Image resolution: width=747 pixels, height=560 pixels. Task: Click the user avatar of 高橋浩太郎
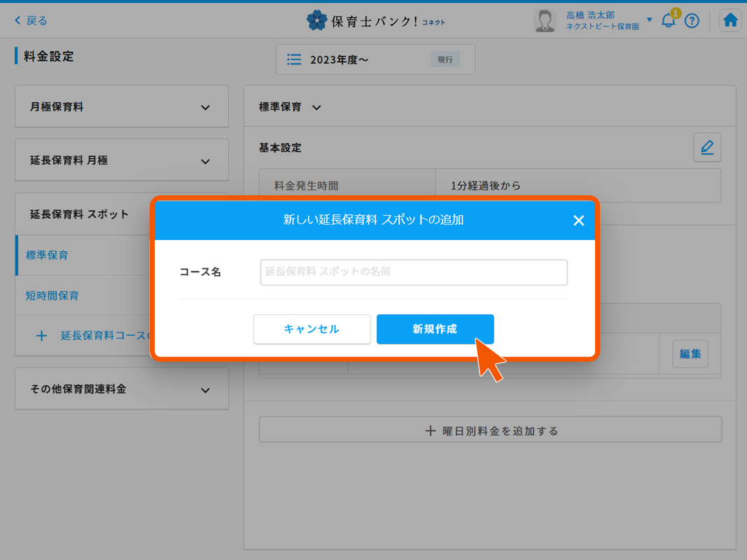[x=545, y=20]
